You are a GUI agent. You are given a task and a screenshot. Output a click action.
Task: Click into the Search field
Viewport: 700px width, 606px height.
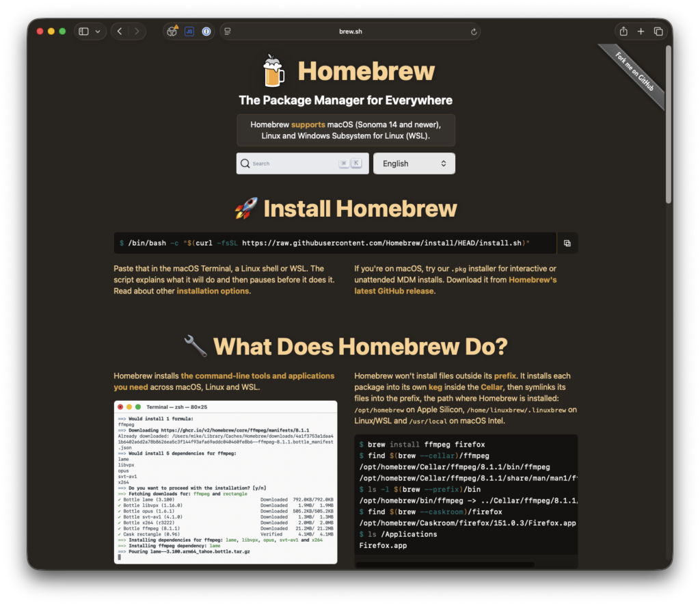302,163
